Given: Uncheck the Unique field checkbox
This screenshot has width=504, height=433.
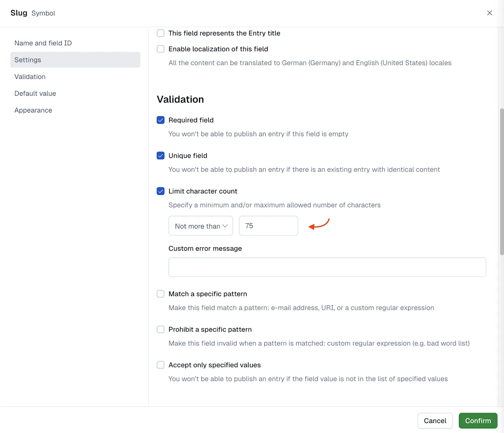Looking at the screenshot, I should coord(161,156).
